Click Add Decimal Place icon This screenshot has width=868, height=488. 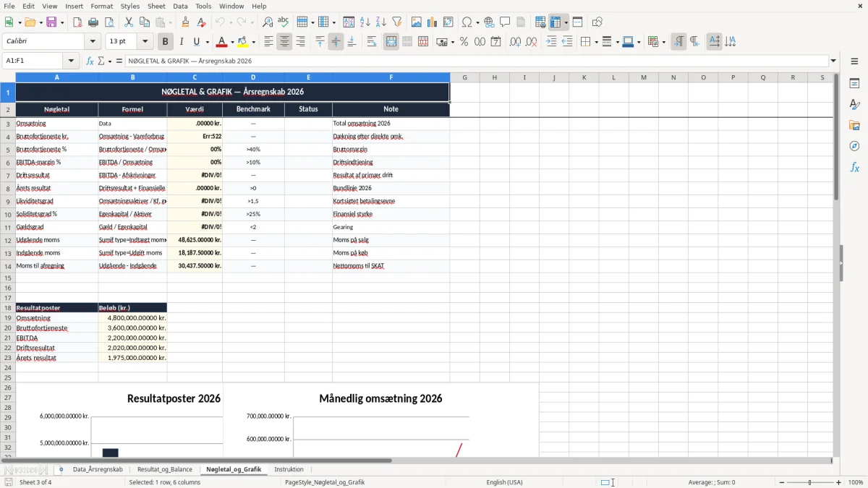tap(515, 42)
